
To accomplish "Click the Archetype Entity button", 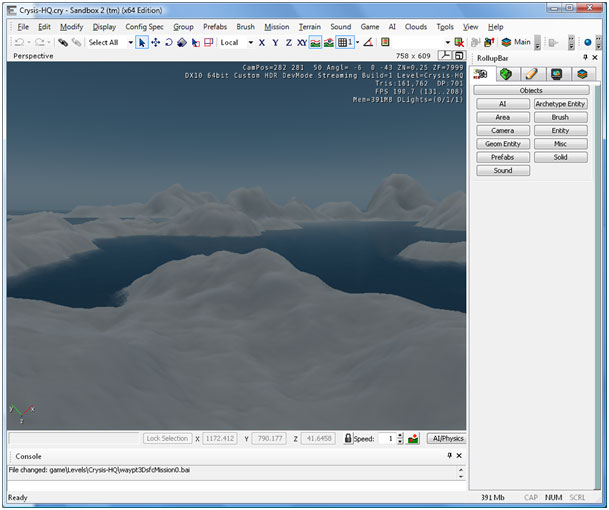I will pyautogui.click(x=560, y=104).
